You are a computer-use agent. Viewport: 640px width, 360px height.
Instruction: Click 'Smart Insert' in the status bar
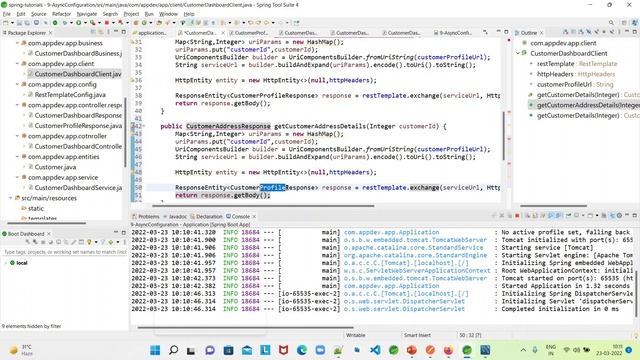tap(417, 335)
